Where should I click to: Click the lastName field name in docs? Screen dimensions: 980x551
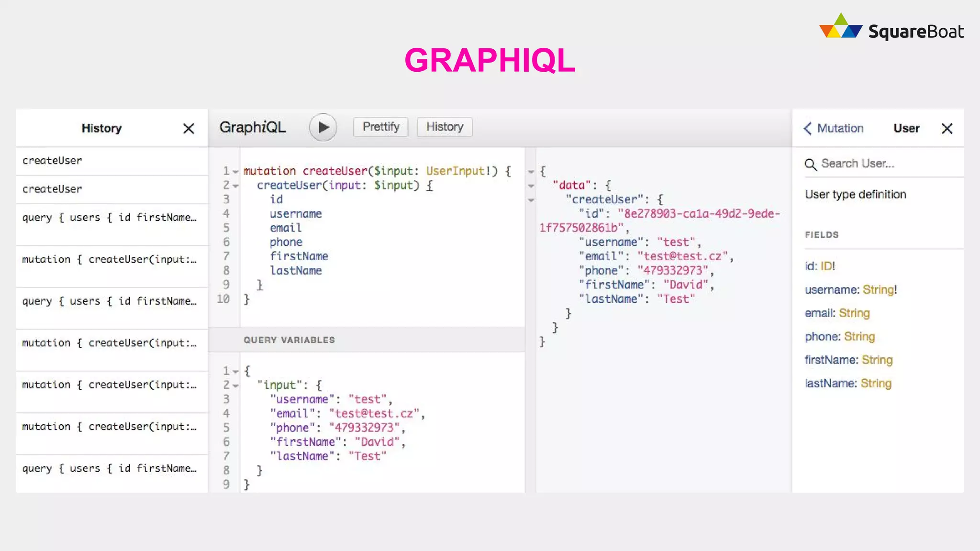point(830,384)
